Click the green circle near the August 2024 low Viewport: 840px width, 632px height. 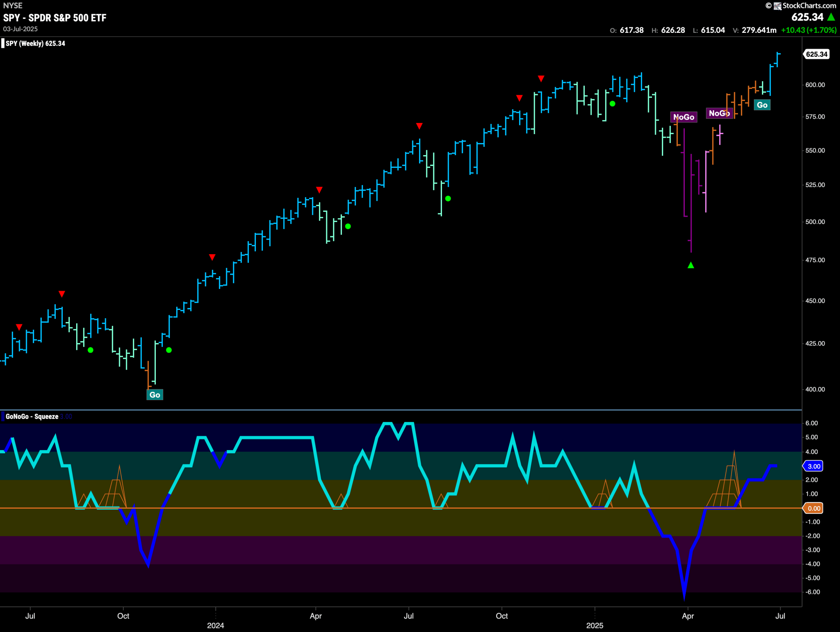pyautogui.click(x=449, y=198)
